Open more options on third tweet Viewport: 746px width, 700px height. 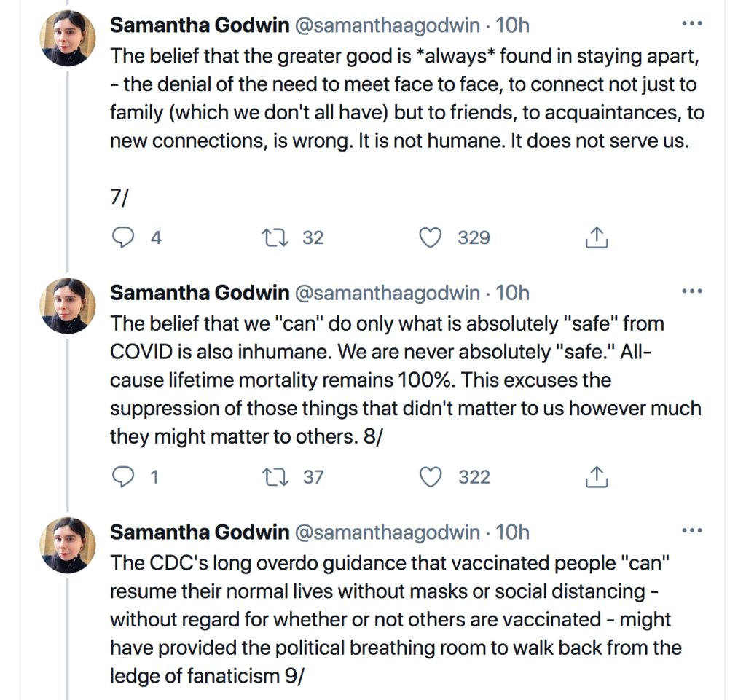pyautogui.click(x=690, y=531)
